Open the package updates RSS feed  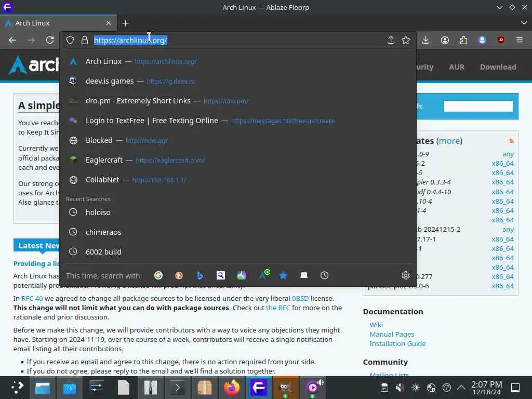coord(511,141)
